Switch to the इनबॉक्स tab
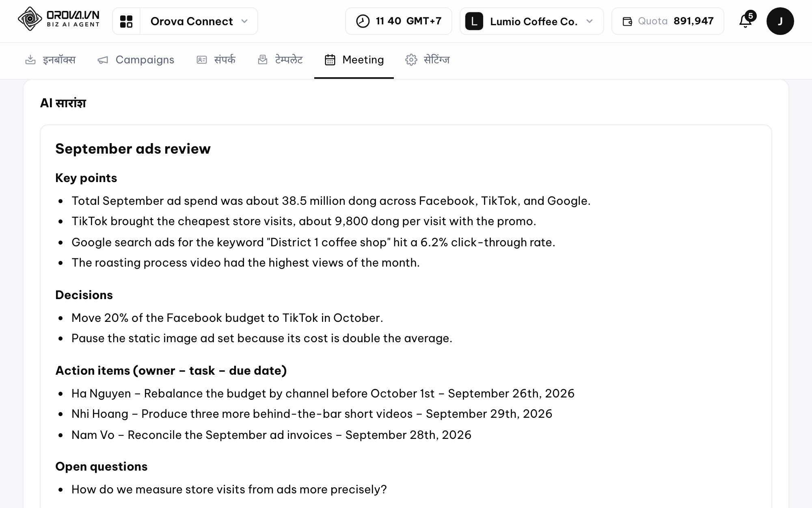This screenshot has height=508, width=812. click(x=50, y=60)
